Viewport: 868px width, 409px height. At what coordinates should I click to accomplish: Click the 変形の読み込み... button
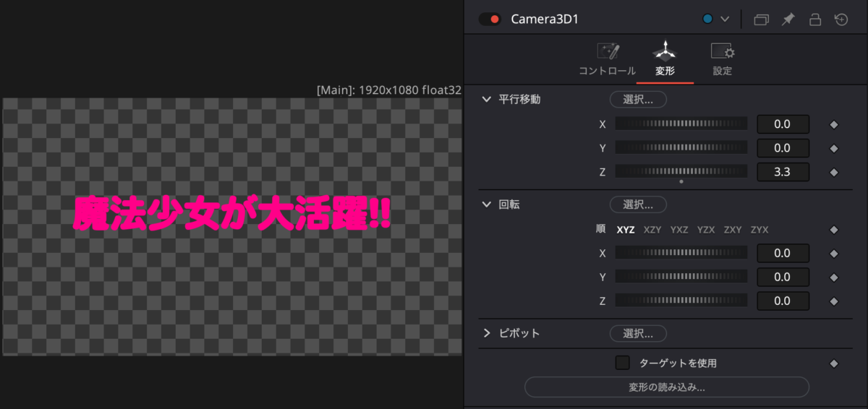click(x=667, y=387)
